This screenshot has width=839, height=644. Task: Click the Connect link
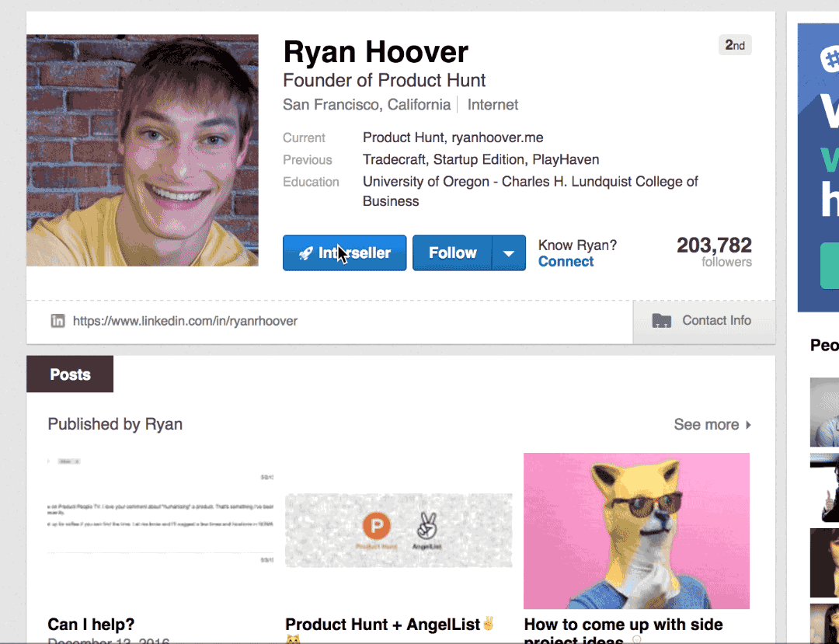pyautogui.click(x=566, y=262)
